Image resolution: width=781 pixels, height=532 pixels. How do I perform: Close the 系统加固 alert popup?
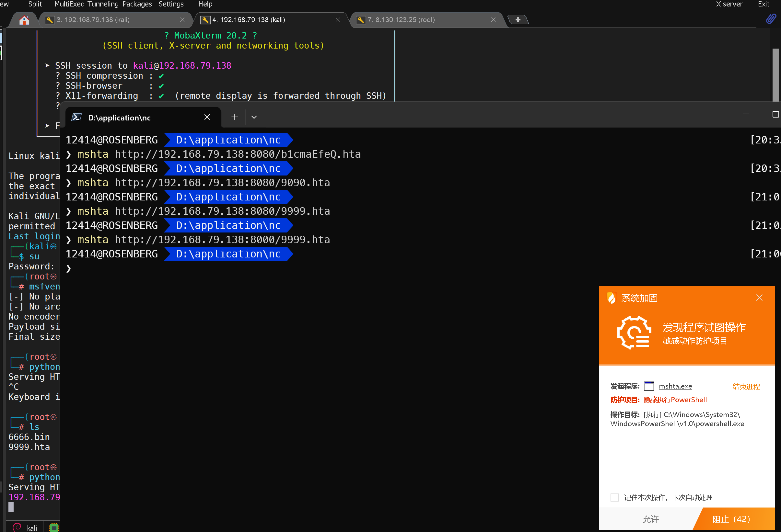pos(759,298)
